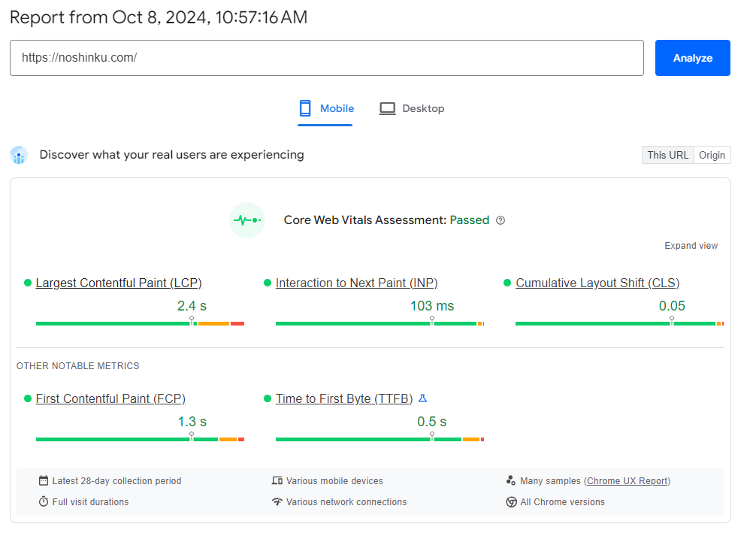Click the Chrome versions icon

click(x=511, y=501)
